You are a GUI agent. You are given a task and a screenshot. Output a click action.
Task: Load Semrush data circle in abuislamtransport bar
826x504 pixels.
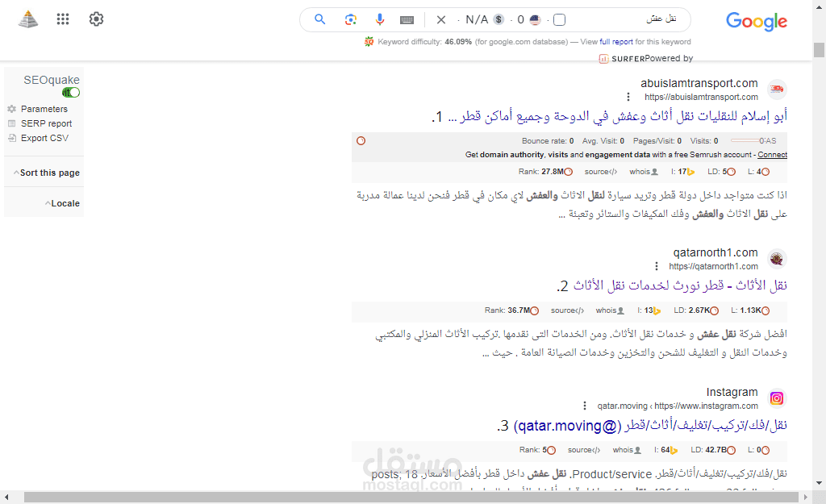361,140
